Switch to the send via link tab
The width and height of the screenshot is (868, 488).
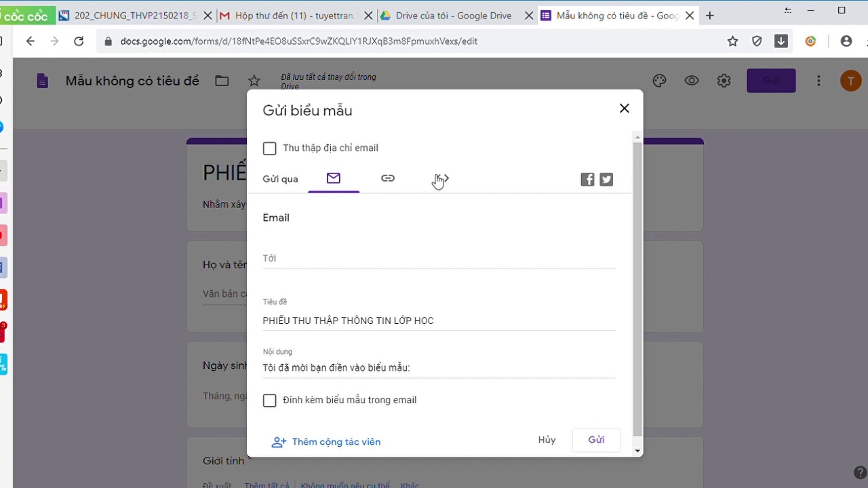[x=388, y=178]
